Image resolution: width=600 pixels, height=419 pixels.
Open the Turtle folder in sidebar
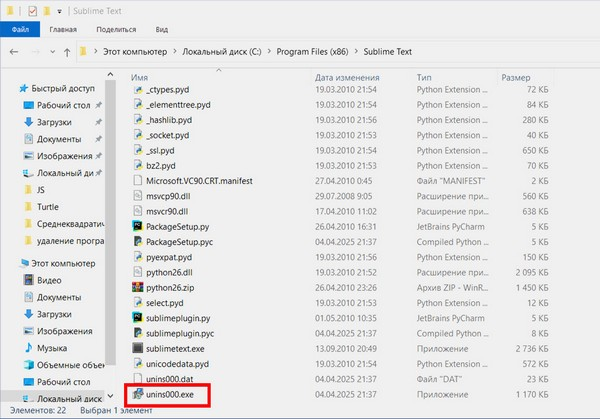point(49,207)
